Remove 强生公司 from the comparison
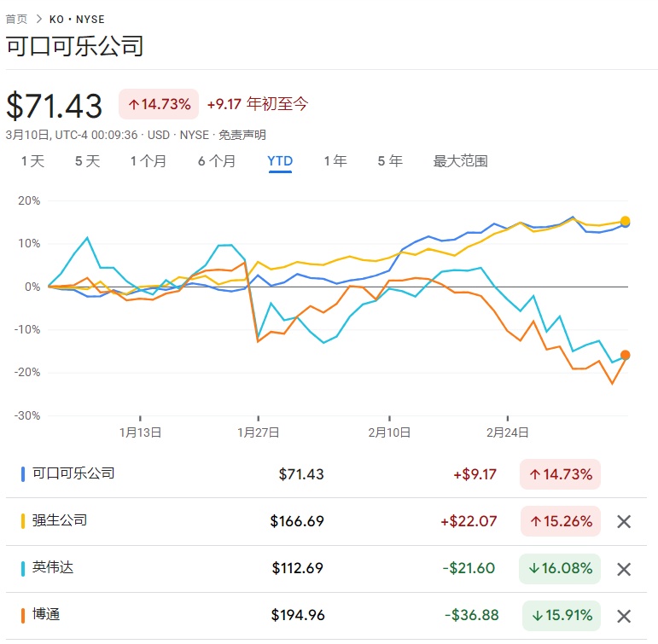Viewport: 658px width, 644px height. (x=624, y=522)
